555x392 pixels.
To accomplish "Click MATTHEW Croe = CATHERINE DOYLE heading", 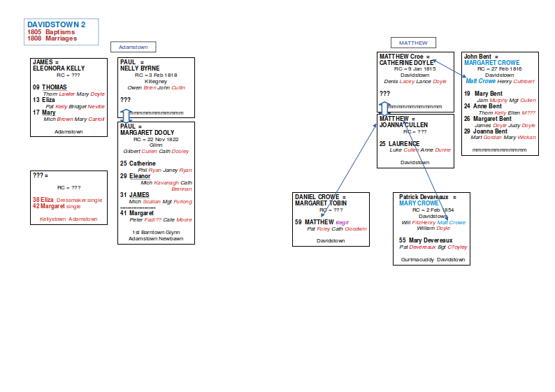I will tap(408, 59).
